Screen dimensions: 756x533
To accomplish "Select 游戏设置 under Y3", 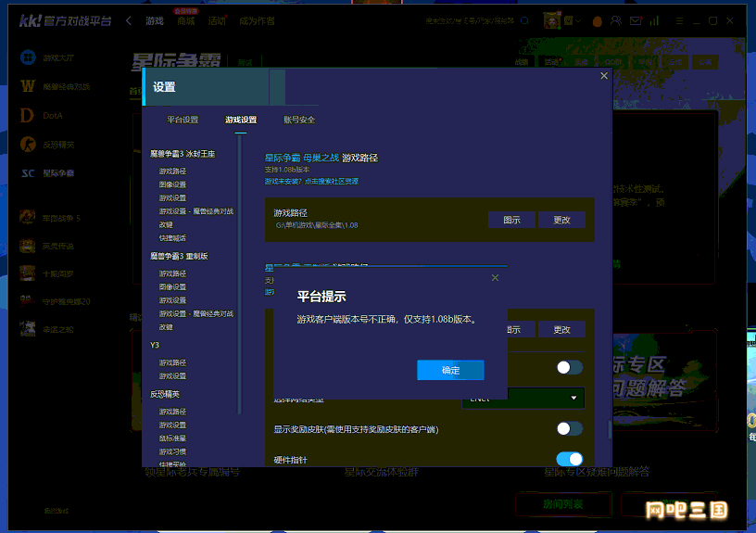I will (x=172, y=376).
